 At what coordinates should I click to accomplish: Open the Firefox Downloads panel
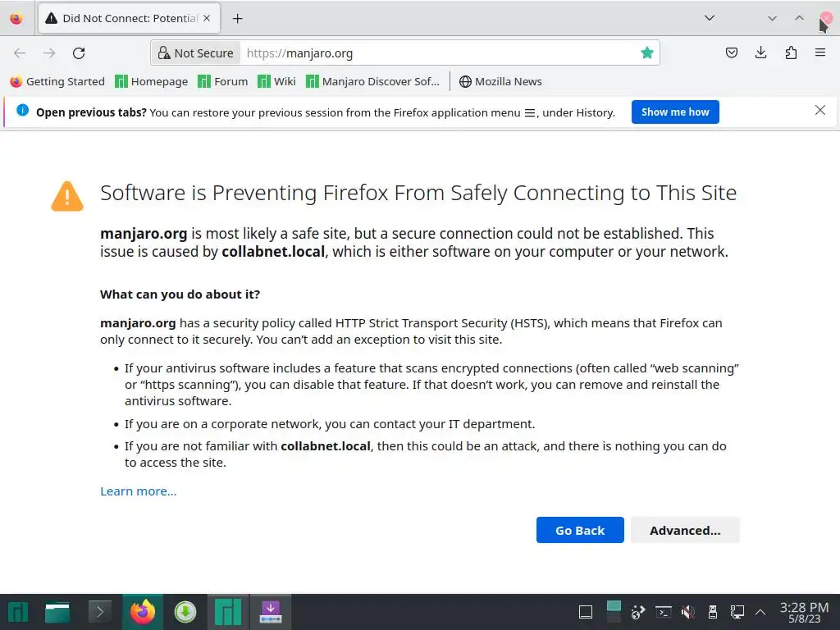tap(761, 53)
